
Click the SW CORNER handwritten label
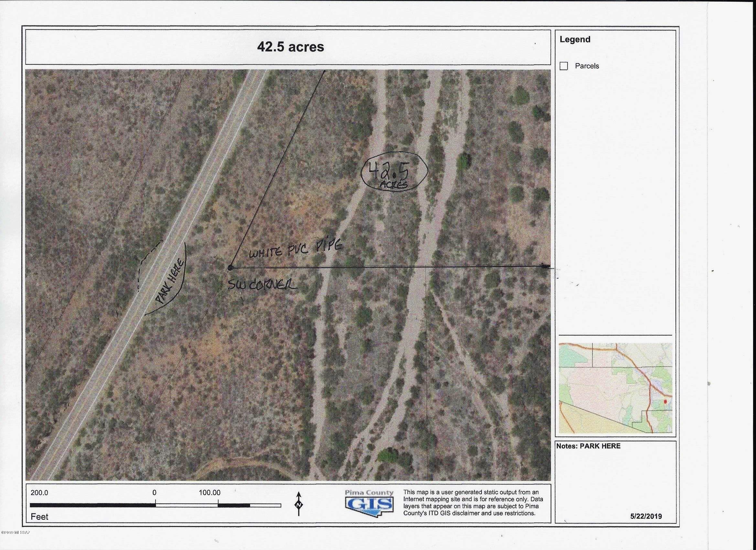click(262, 284)
